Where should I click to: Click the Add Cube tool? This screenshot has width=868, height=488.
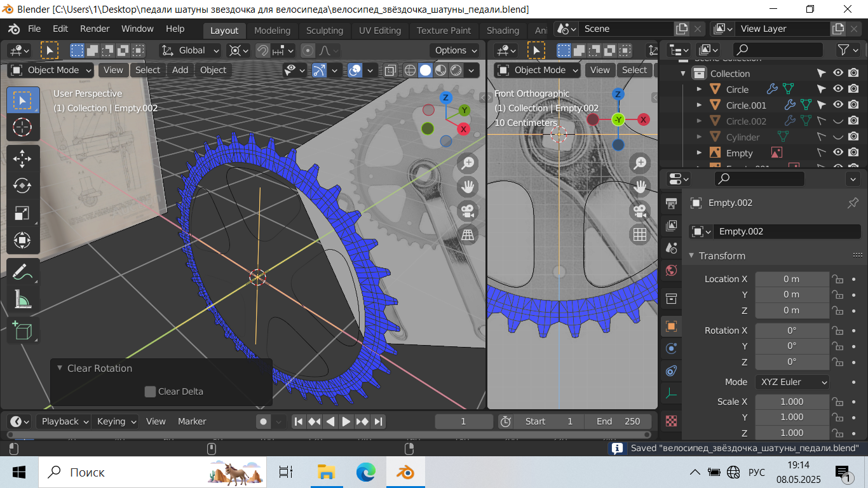click(x=23, y=330)
